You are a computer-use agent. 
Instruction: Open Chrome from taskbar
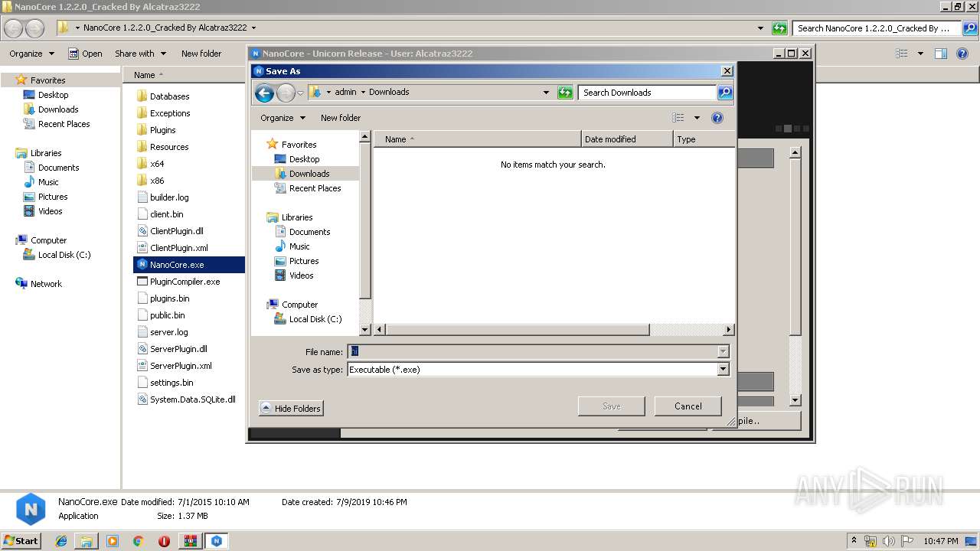138,541
